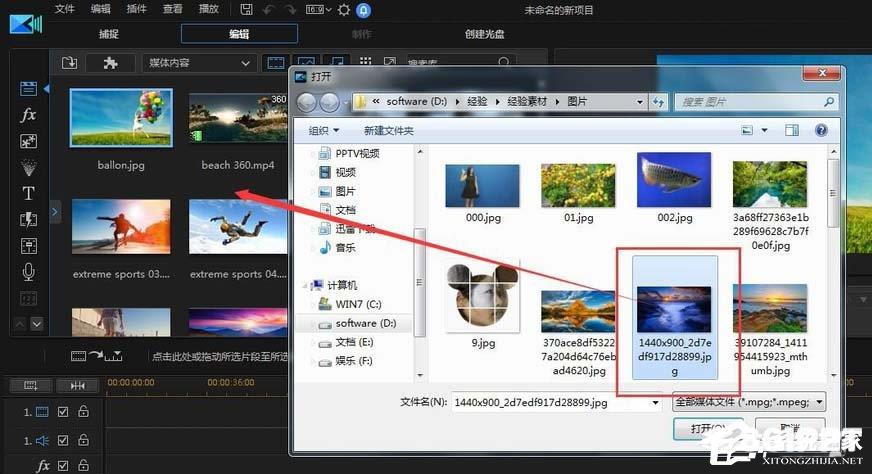
Task: Select ballon.jpg in media library
Action: coord(121,118)
